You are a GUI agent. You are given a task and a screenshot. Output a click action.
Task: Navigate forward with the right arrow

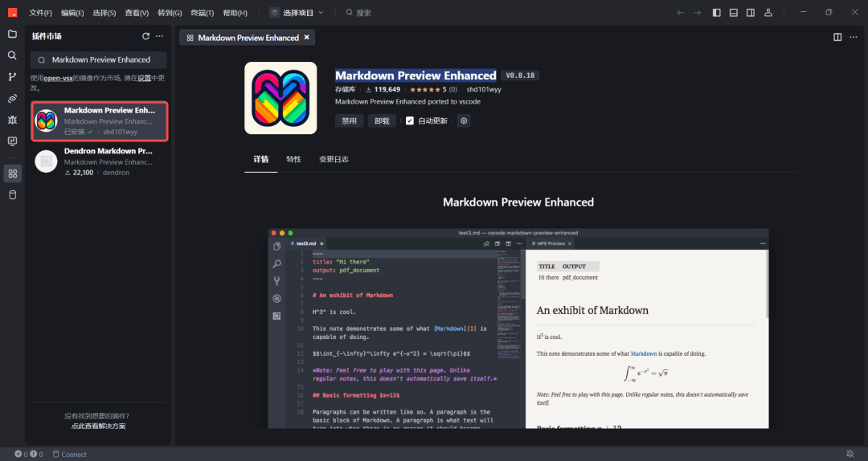(x=698, y=13)
